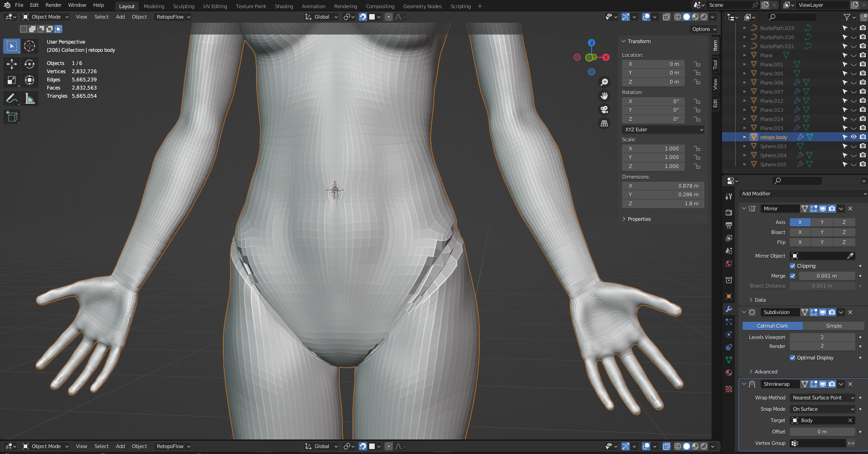The width and height of the screenshot is (868, 454).
Task: Hide retopo body with eye icon
Action: [x=853, y=137]
